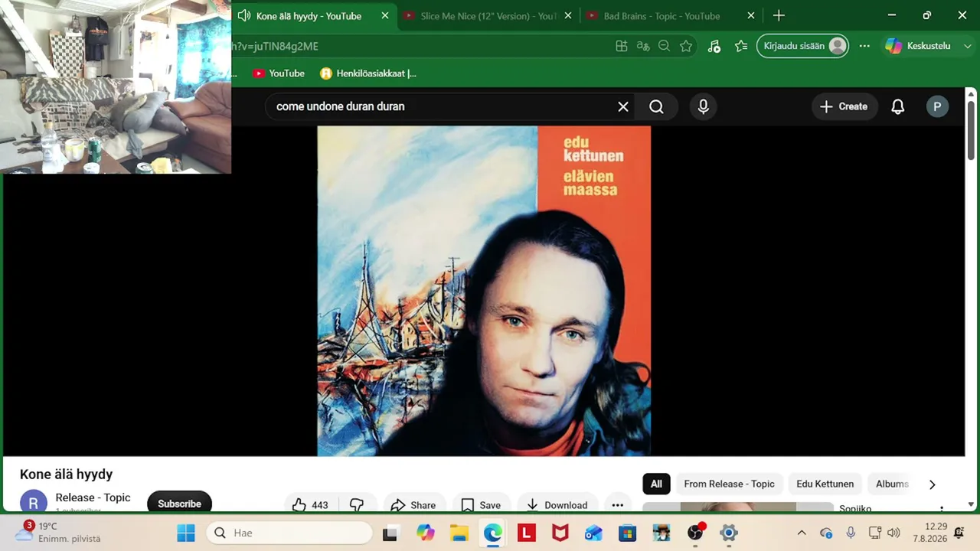This screenshot has height=551, width=980.
Task: Click the browser address bar URL
Action: coord(275,46)
